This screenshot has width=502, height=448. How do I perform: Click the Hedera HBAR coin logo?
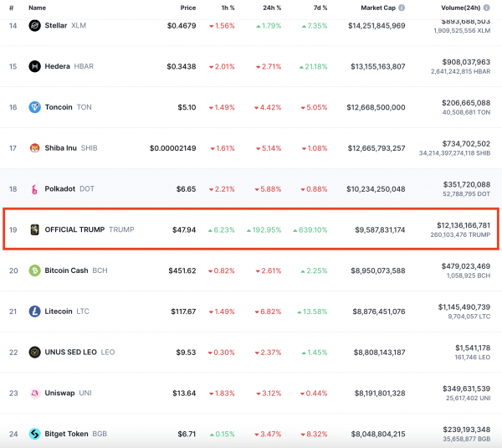[35, 66]
